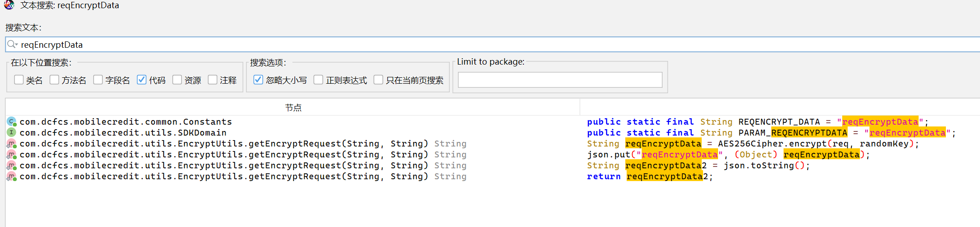Image resolution: width=980 pixels, height=227 pixels.
Task: Focus the Limit to package input field
Action: click(x=559, y=80)
